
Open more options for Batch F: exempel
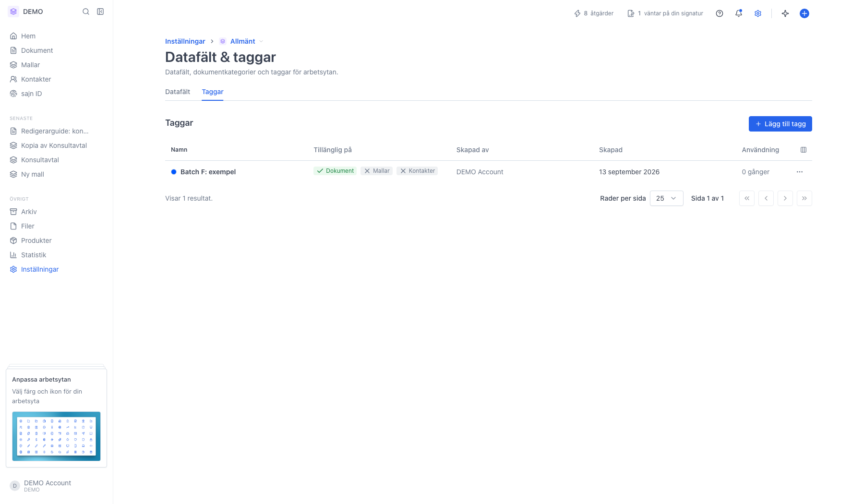tap(800, 172)
